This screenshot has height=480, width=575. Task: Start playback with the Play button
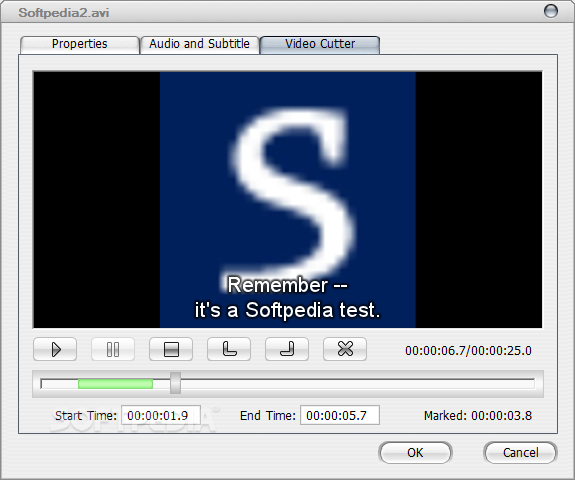coord(55,349)
